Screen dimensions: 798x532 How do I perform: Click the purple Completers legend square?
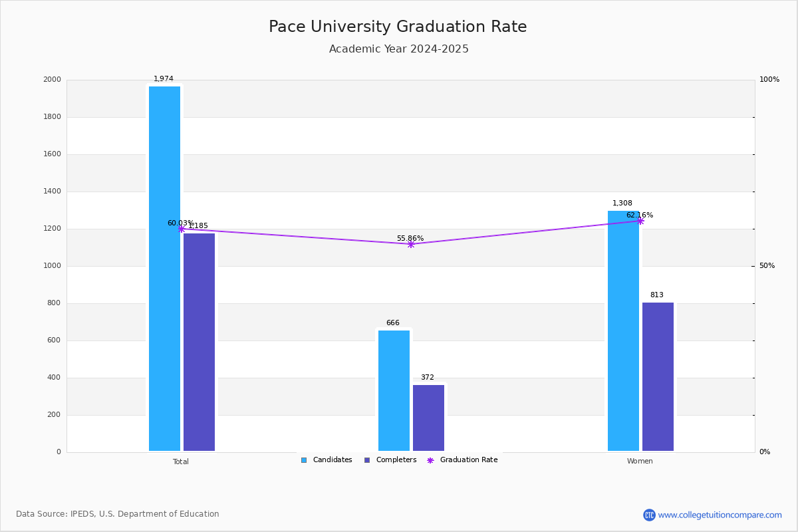tap(367, 460)
